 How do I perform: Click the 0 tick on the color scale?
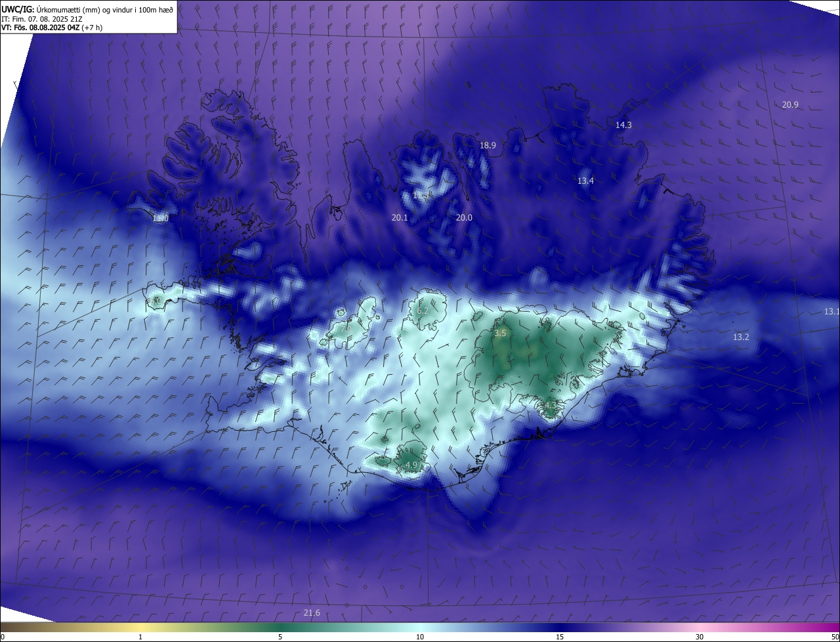2,637
